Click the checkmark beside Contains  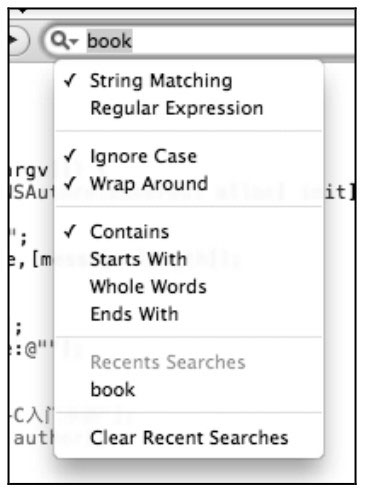(x=70, y=232)
